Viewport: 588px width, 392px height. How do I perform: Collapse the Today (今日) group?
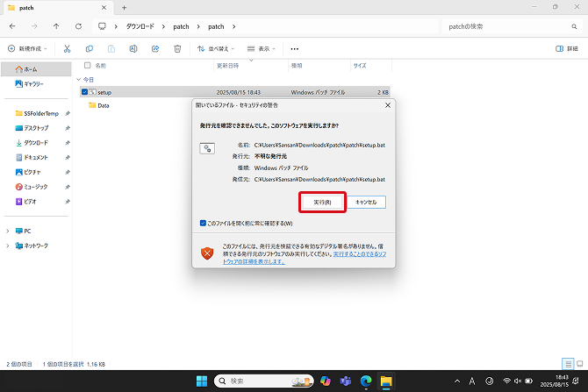click(x=79, y=80)
